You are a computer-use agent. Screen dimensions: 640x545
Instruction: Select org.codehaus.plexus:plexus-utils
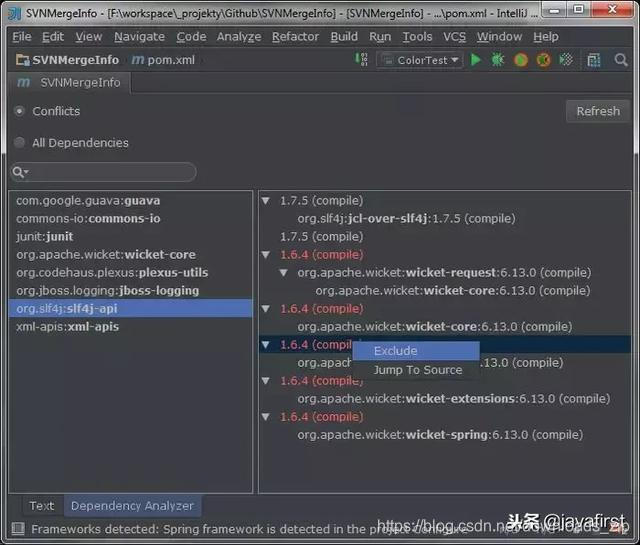131,273
